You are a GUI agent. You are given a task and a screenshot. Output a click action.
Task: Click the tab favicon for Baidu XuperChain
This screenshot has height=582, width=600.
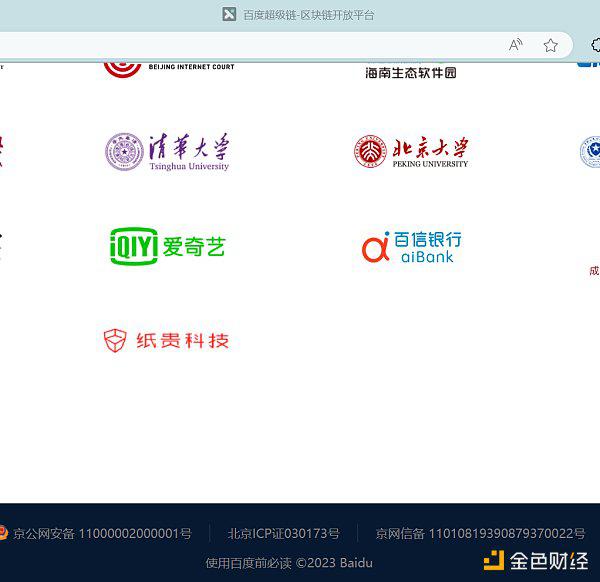pos(229,15)
